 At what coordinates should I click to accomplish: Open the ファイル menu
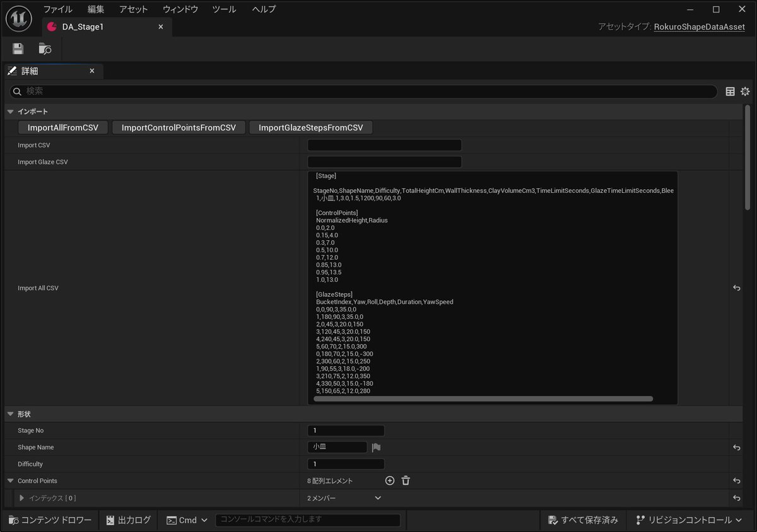[57, 9]
